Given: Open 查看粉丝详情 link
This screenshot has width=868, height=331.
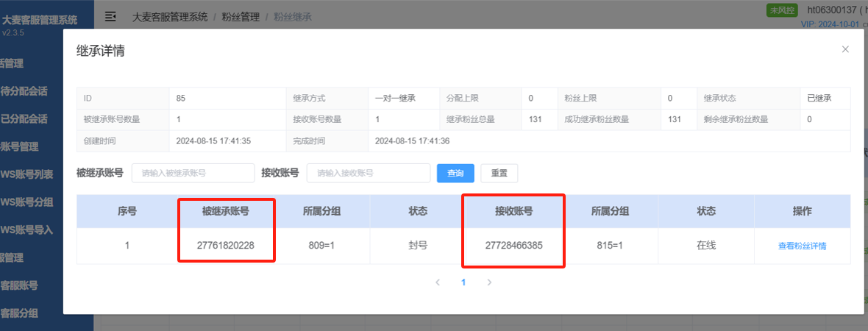Looking at the screenshot, I should (x=802, y=246).
